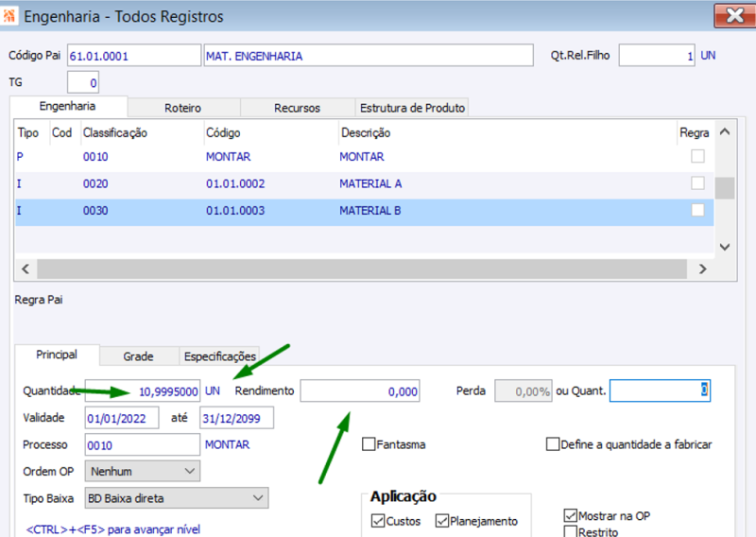The width and height of the screenshot is (756, 537).
Task: Enable Define a quantidade a fabricar
Action: pyautogui.click(x=553, y=444)
